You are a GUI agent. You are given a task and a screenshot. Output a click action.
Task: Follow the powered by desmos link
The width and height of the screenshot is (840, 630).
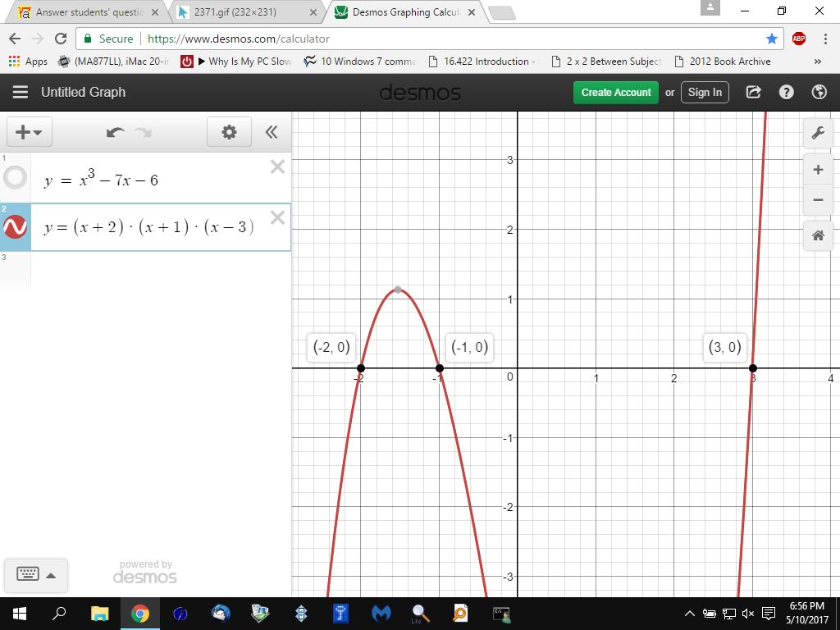(144, 572)
